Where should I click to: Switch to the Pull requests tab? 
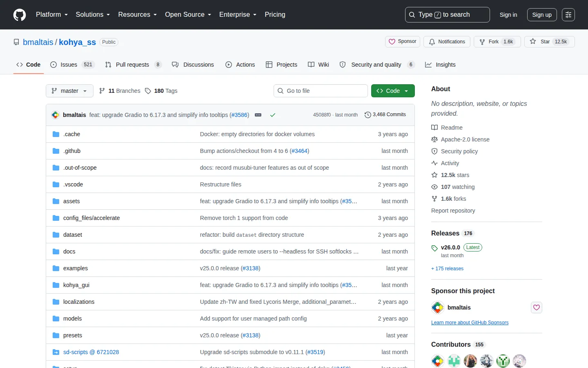(x=134, y=65)
